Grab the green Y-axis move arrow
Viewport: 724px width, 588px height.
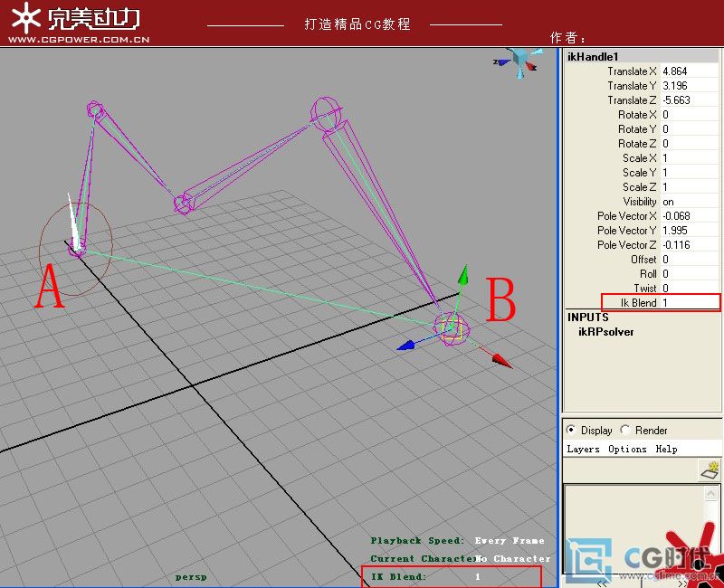click(x=463, y=274)
